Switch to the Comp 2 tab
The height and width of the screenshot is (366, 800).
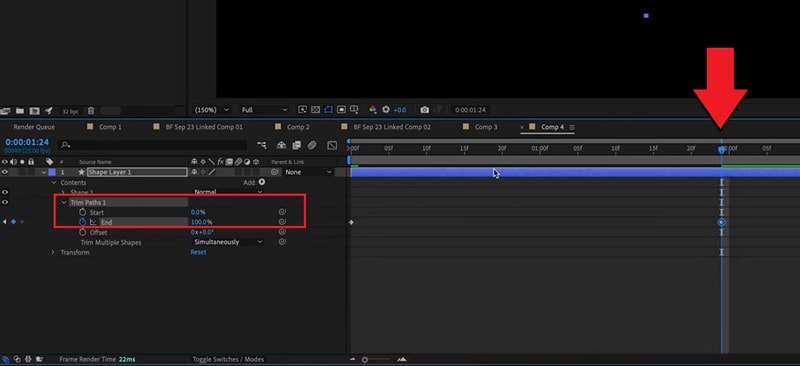point(298,127)
